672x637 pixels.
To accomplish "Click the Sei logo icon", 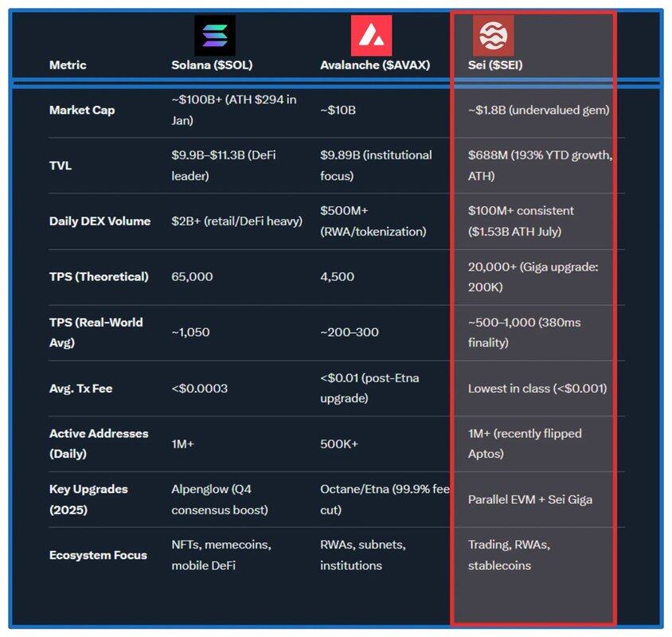I will click(x=494, y=36).
